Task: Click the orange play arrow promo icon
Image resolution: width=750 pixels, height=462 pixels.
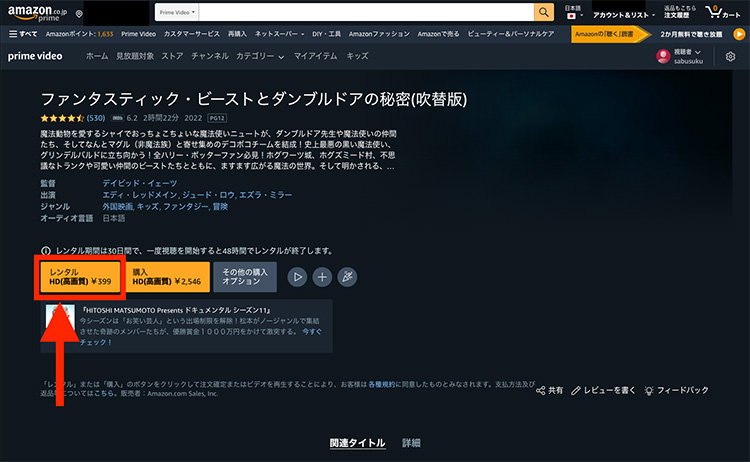Action: coord(739,34)
